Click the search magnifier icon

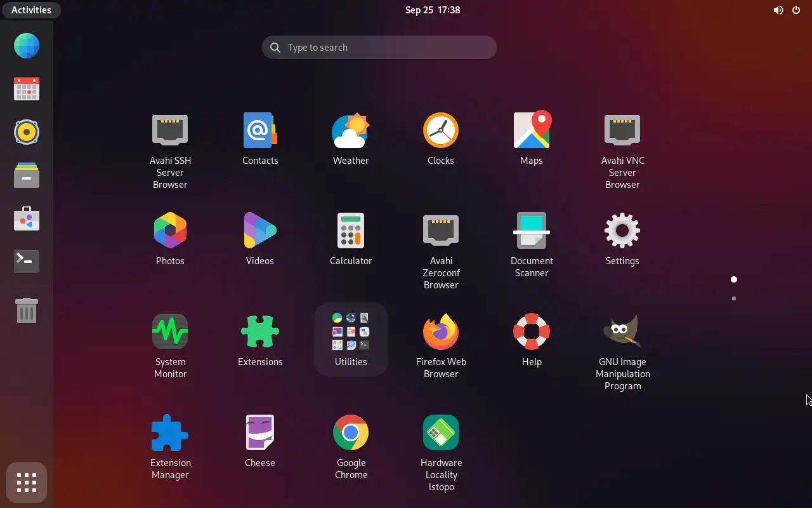pos(275,48)
